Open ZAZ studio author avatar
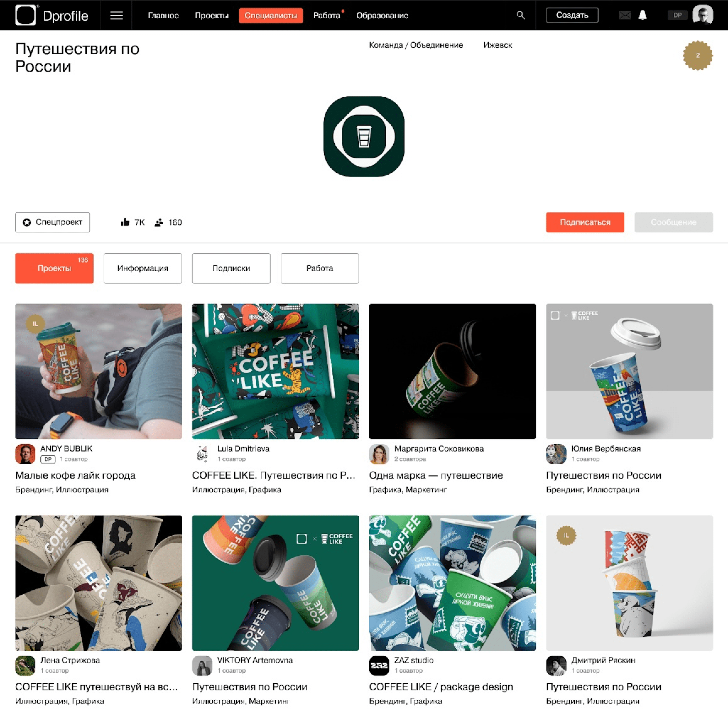The width and height of the screenshot is (728, 716). point(379,665)
